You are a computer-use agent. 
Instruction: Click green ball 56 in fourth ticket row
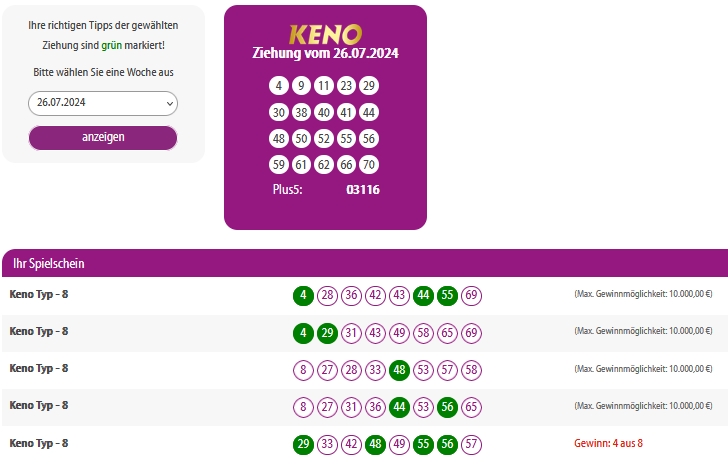coord(448,406)
